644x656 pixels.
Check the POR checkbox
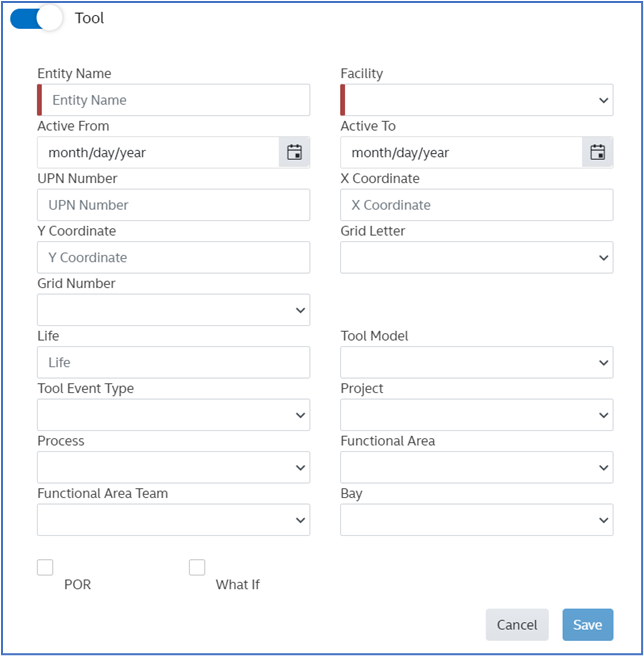click(45, 567)
